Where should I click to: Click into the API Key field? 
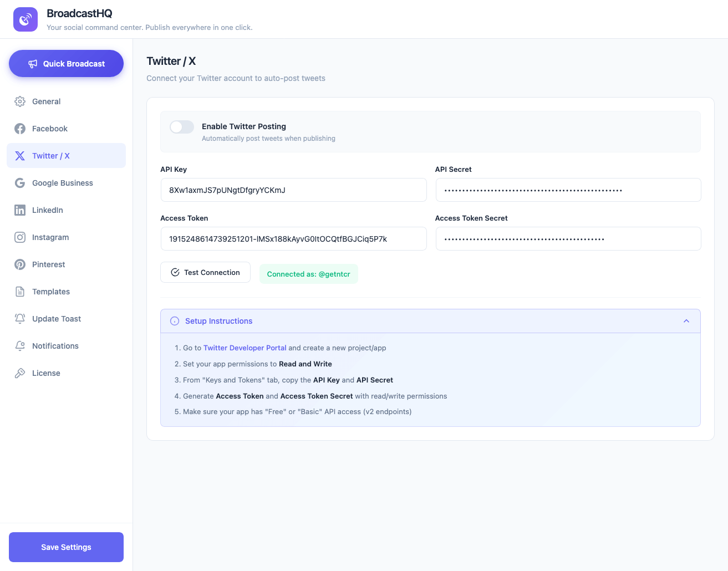[x=293, y=190]
